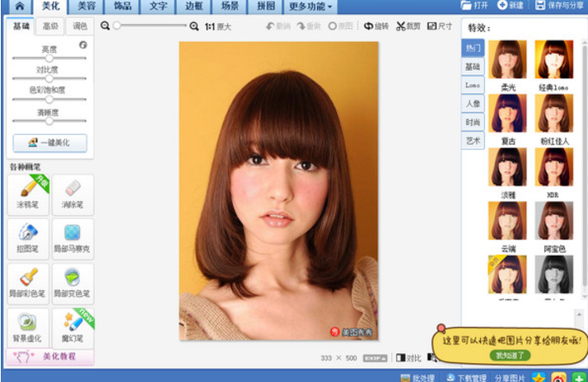Share via the yellow star Qzone icon

539,377
